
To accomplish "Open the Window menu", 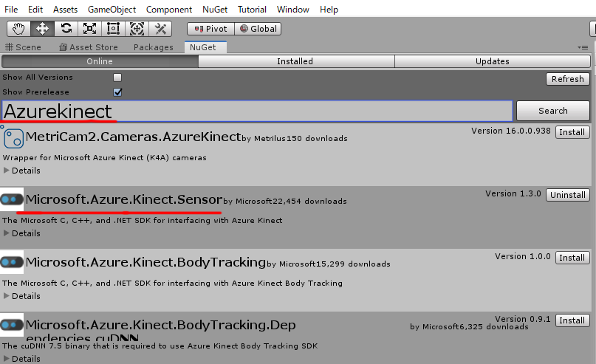I will tap(292, 10).
